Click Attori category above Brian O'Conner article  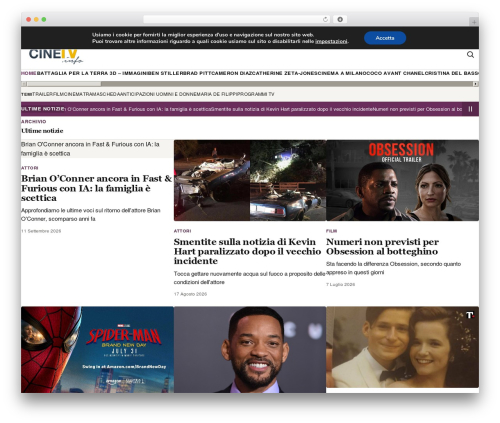click(30, 168)
